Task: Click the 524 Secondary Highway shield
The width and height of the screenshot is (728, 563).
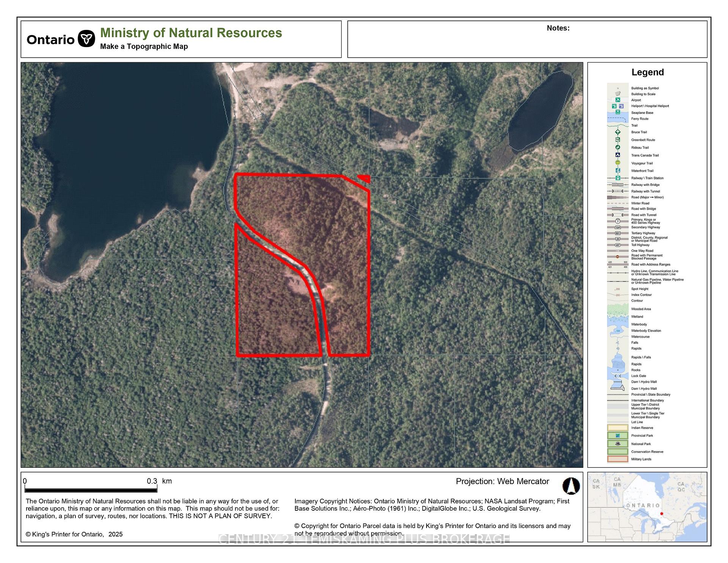Action: (618, 227)
